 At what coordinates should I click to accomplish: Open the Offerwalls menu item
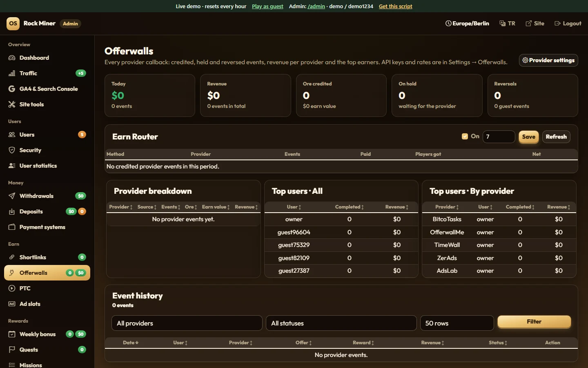click(x=47, y=273)
